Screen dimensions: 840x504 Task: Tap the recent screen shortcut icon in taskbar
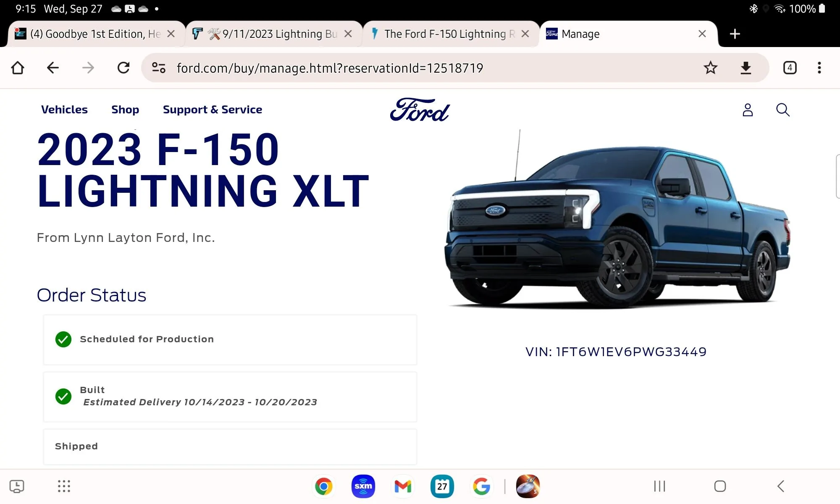pos(17,486)
